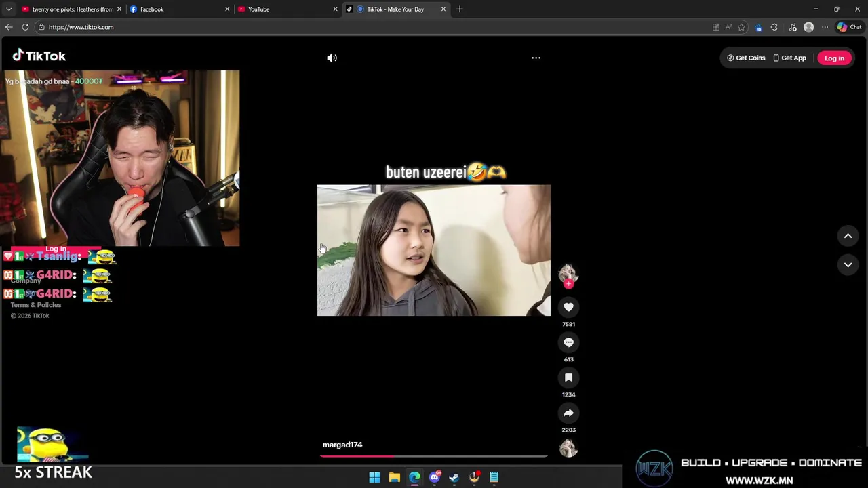Go to previous video arrow
Image resolution: width=868 pixels, height=488 pixels.
[x=848, y=236]
